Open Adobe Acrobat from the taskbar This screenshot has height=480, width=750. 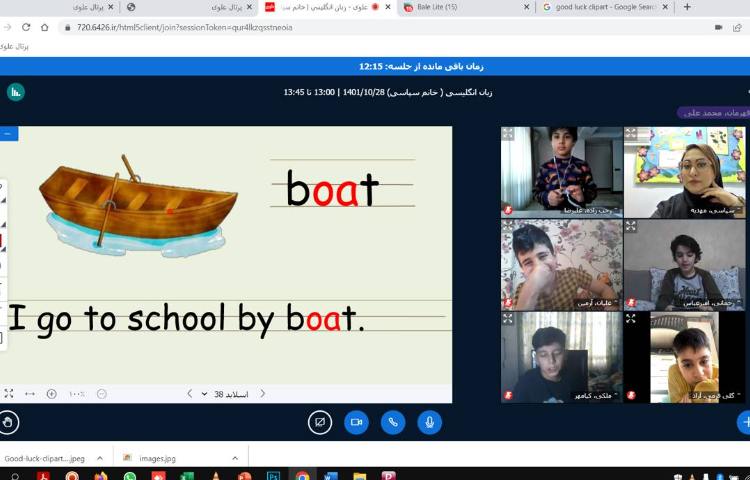click(x=44, y=475)
